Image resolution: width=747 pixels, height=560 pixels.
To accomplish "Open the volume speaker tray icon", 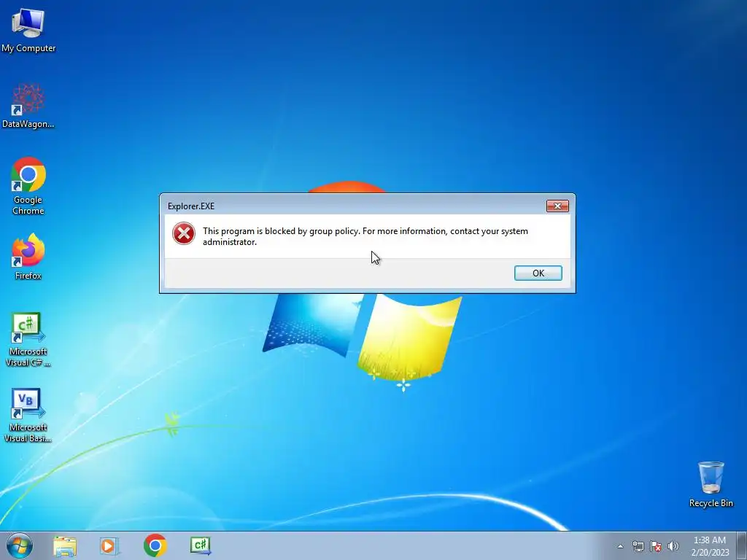I will [x=673, y=546].
